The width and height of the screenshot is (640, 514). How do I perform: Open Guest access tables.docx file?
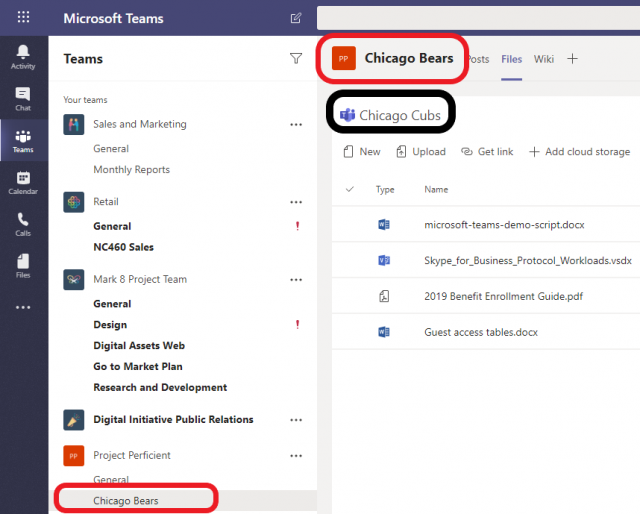click(x=481, y=332)
